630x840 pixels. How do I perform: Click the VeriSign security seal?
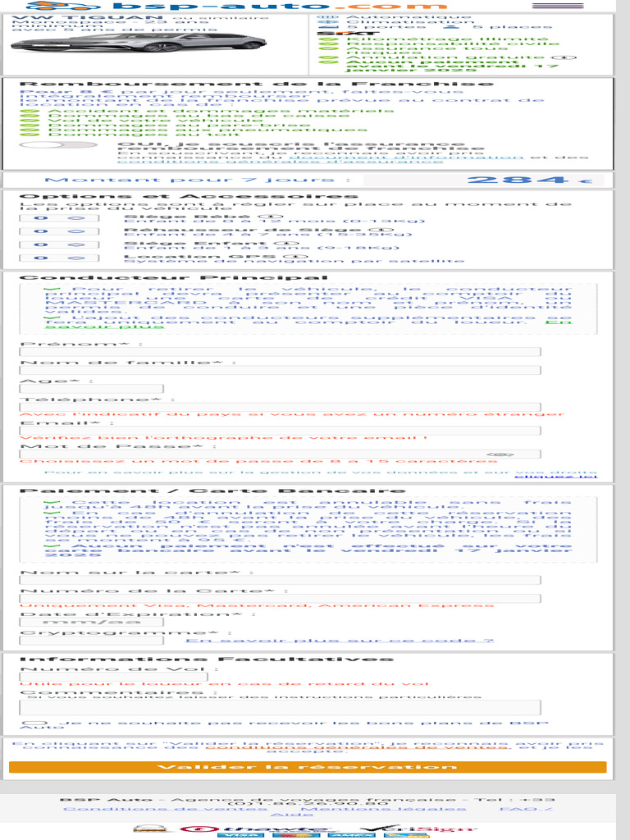[x=418, y=829]
